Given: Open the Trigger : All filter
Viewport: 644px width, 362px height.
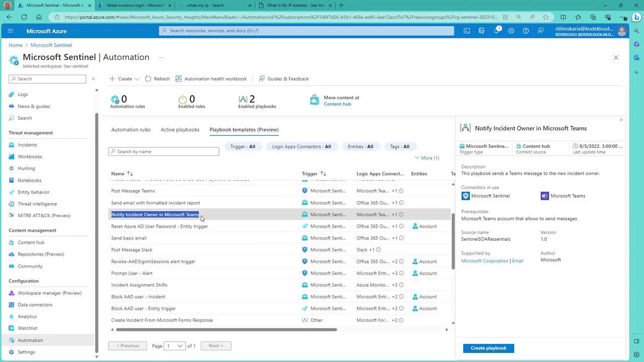Looking at the screenshot, I should (x=243, y=147).
